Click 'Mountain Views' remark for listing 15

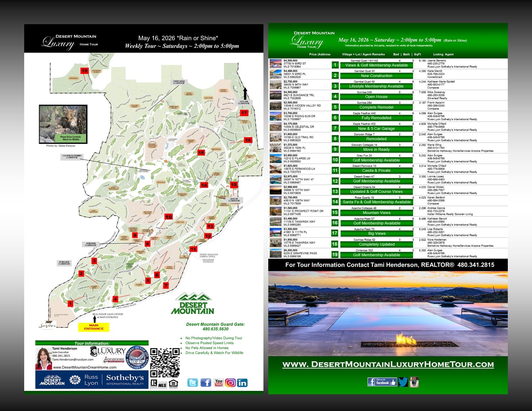coord(377,213)
